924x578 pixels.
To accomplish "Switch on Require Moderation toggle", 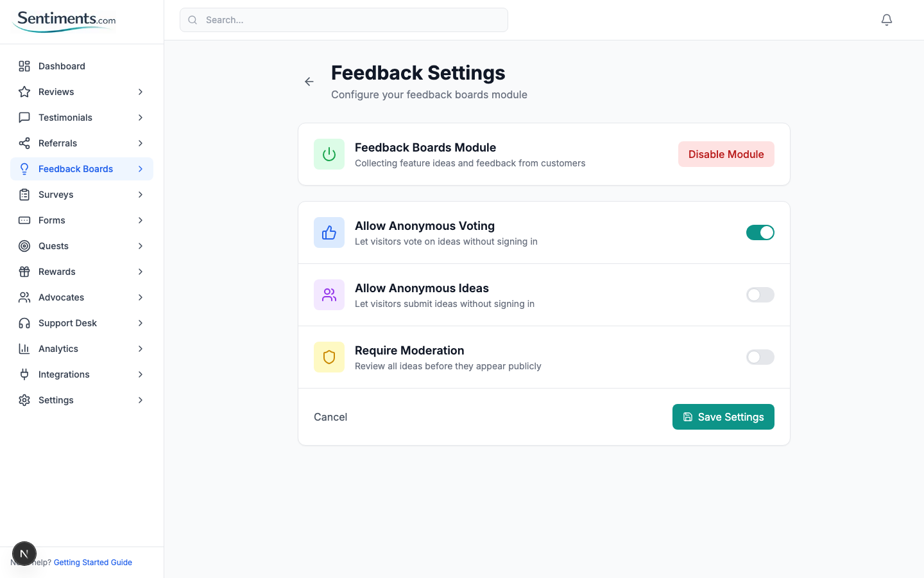I will point(760,357).
